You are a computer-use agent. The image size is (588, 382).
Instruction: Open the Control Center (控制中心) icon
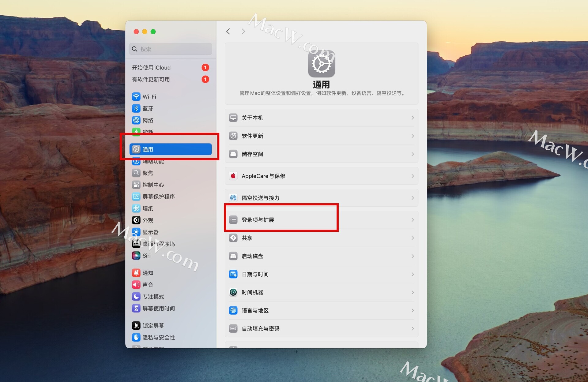pyautogui.click(x=136, y=185)
